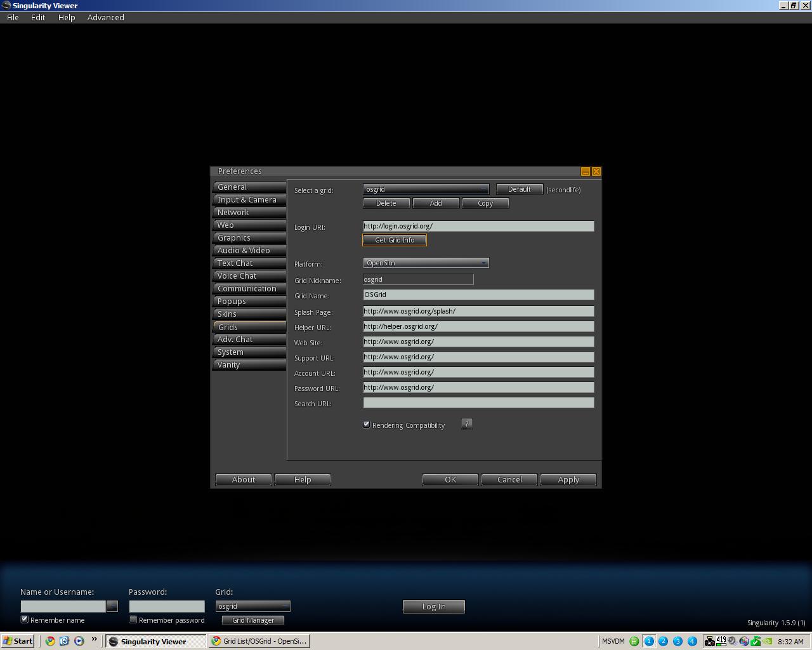Uncheck Remember name on the login bar
The image size is (812, 650).
click(x=25, y=619)
